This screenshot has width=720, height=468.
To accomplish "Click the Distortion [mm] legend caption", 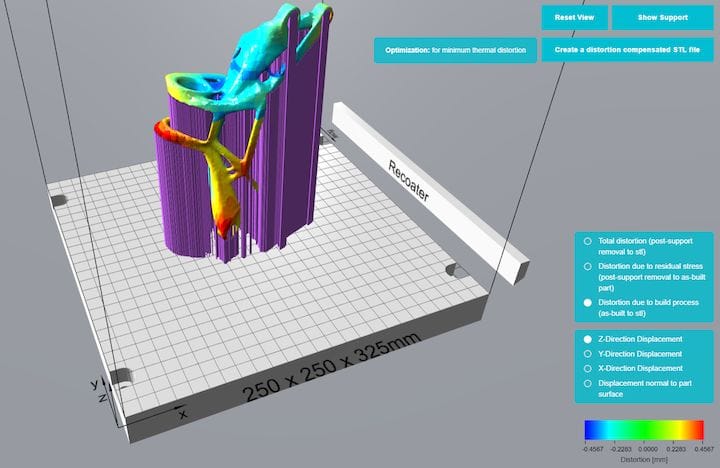I will (x=645, y=460).
